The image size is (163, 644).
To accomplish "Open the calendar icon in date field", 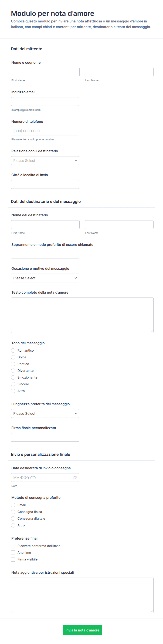I will point(75,477).
